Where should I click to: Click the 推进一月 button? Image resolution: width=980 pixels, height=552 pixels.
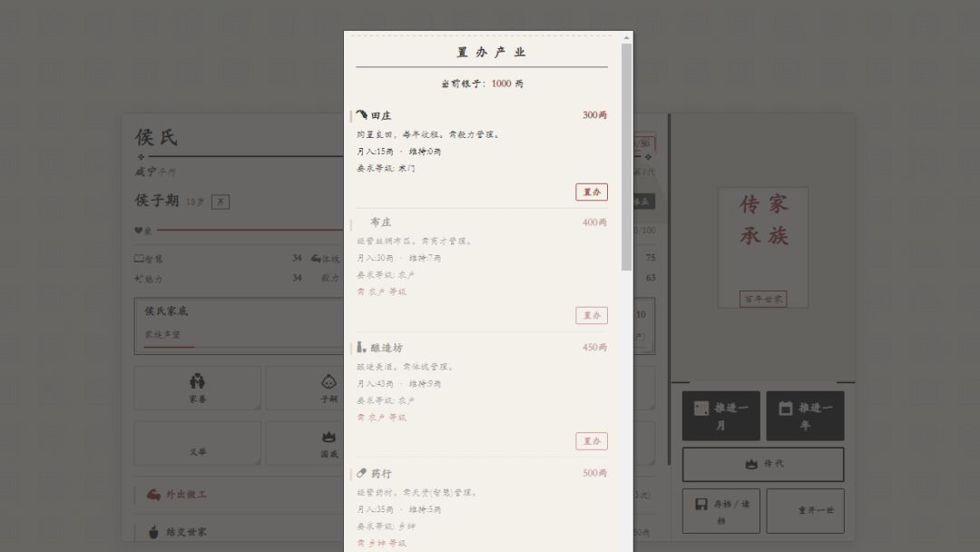click(x=720, y=416)
